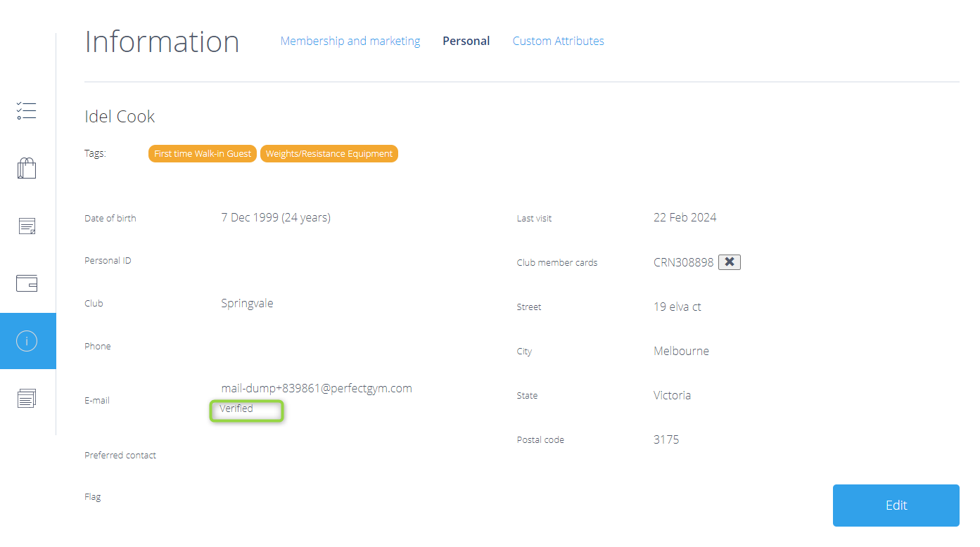The width and height of the screenshot is (980, 547).
Task: Click the Idel Cook name heading
Action: pos(120,117)
